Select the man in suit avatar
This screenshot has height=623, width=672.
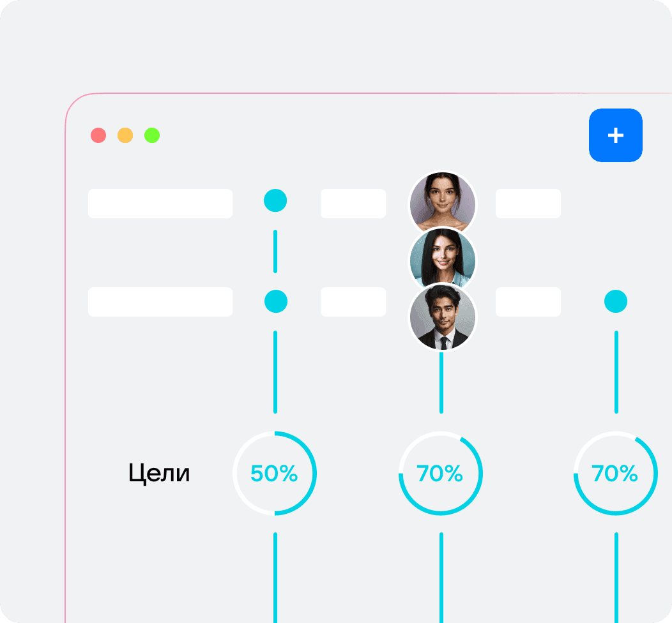point(443,317)
